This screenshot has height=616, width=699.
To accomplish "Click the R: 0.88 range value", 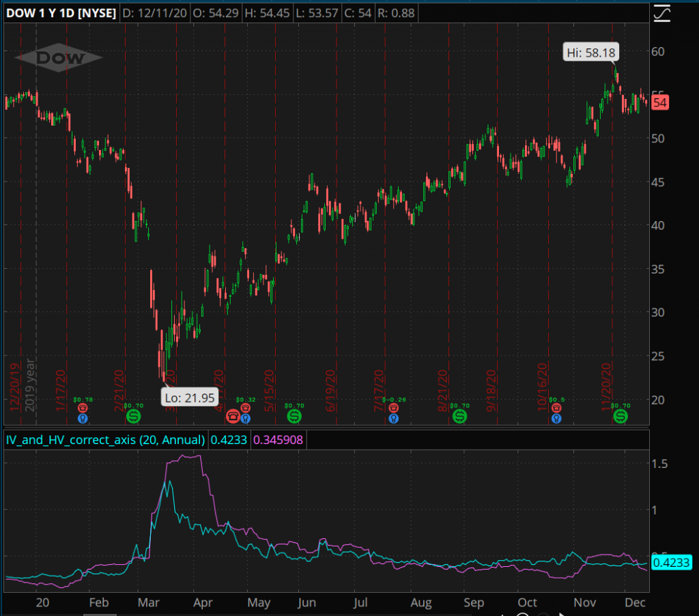I will coord(397,13).
